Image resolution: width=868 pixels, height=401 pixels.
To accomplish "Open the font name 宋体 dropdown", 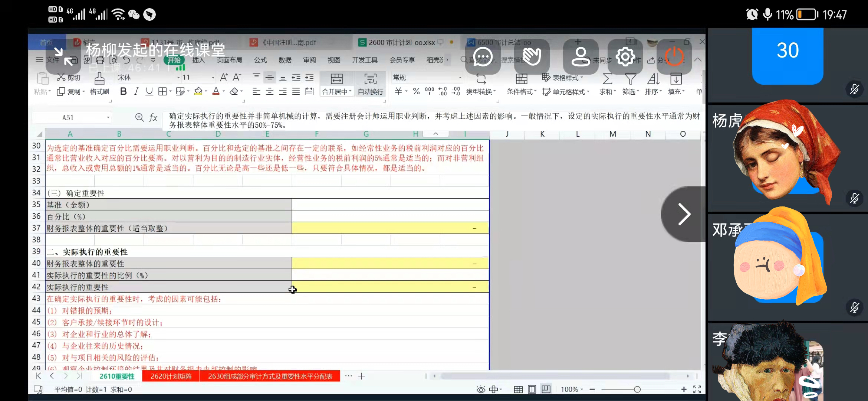I will (x=178, y=78).
